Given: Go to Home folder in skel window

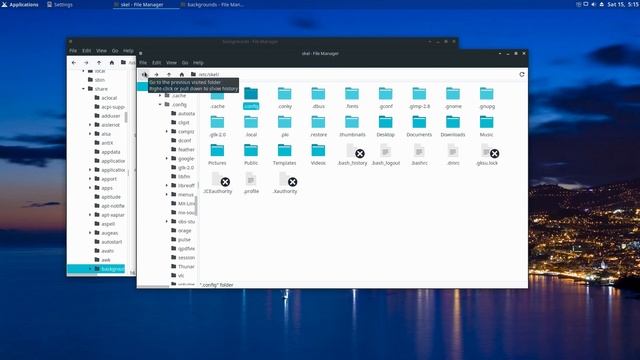Looking at the screenshot, I should (x=182, y=75).
